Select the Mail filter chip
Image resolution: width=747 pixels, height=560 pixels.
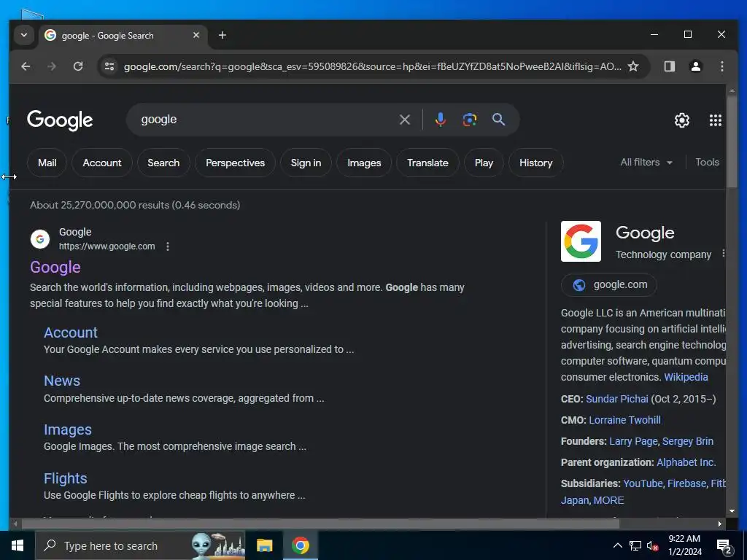[x=47, y=163]
